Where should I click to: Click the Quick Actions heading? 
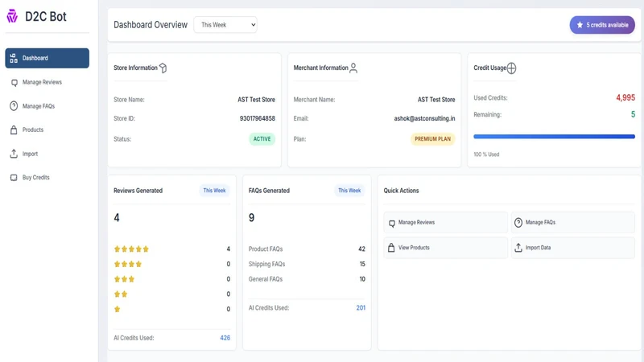(x=401, y=191)
